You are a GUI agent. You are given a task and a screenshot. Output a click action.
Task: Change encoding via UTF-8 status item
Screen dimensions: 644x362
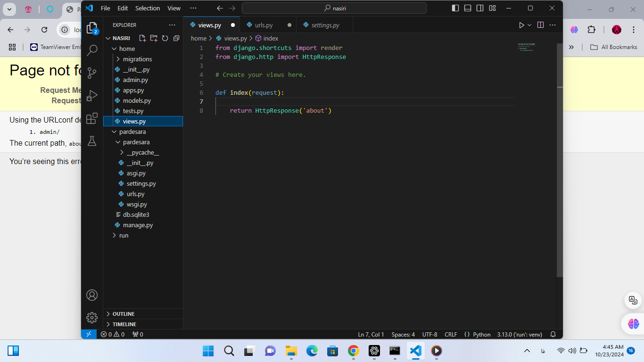[429, 334]
